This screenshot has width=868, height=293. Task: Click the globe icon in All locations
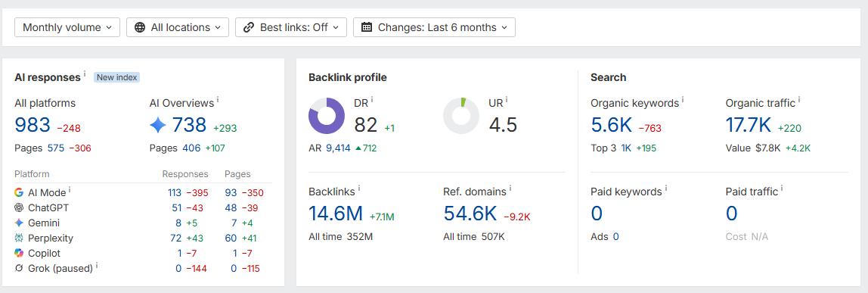tap(140, 27)
